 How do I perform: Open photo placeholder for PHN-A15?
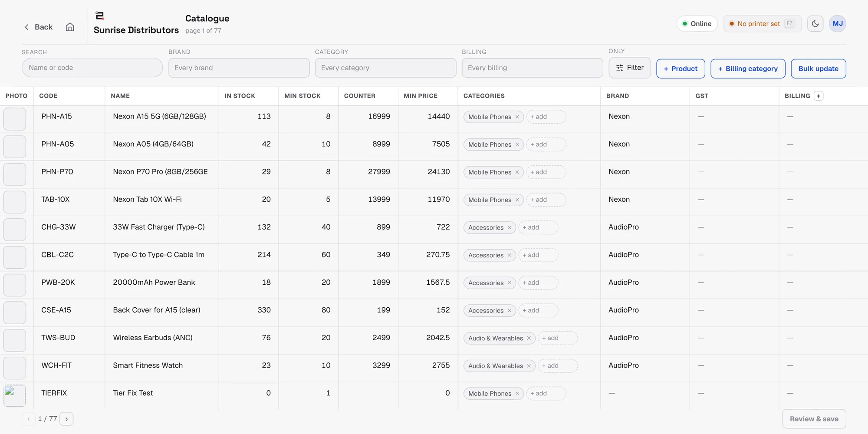[x=15, y=119]
